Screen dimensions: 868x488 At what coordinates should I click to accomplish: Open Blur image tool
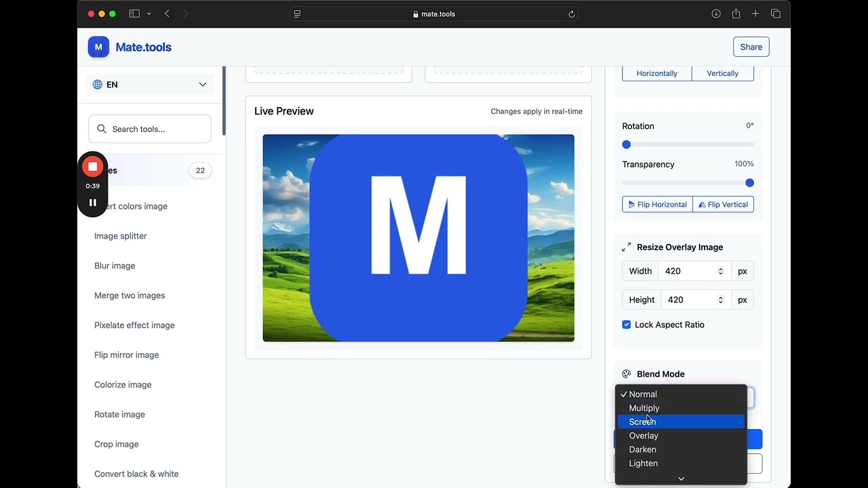pyautogui.click(x=115, y=266)
